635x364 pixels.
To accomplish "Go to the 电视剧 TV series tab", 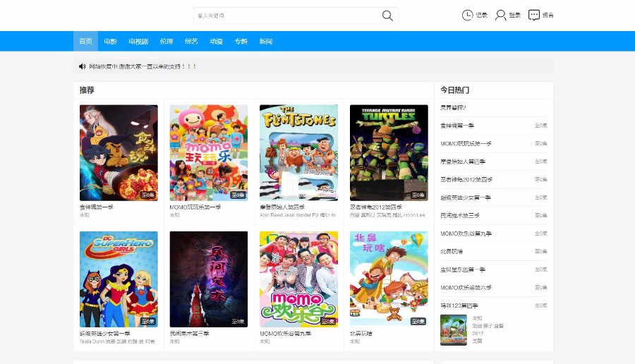I will pyautogui.click(x=138, y=42).
